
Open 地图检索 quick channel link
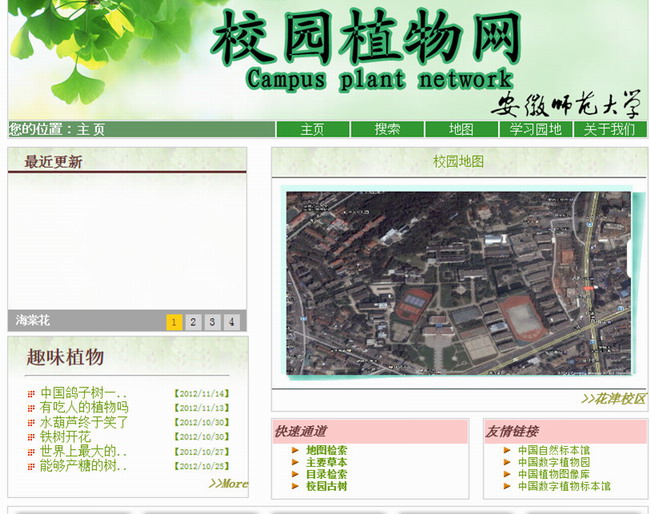tap(326, 451)
